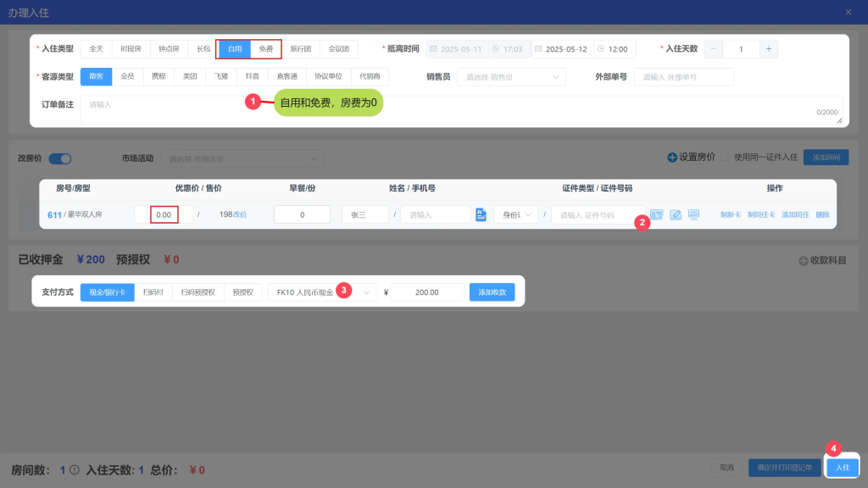Switch to 钟点房 check-in type
Screen dimensions: 868x488
coord(168,49)
